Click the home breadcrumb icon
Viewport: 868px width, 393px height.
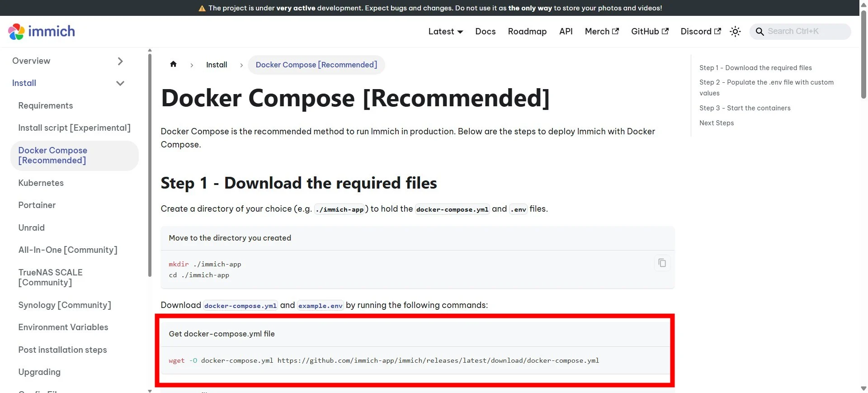(x=173, y=64)
